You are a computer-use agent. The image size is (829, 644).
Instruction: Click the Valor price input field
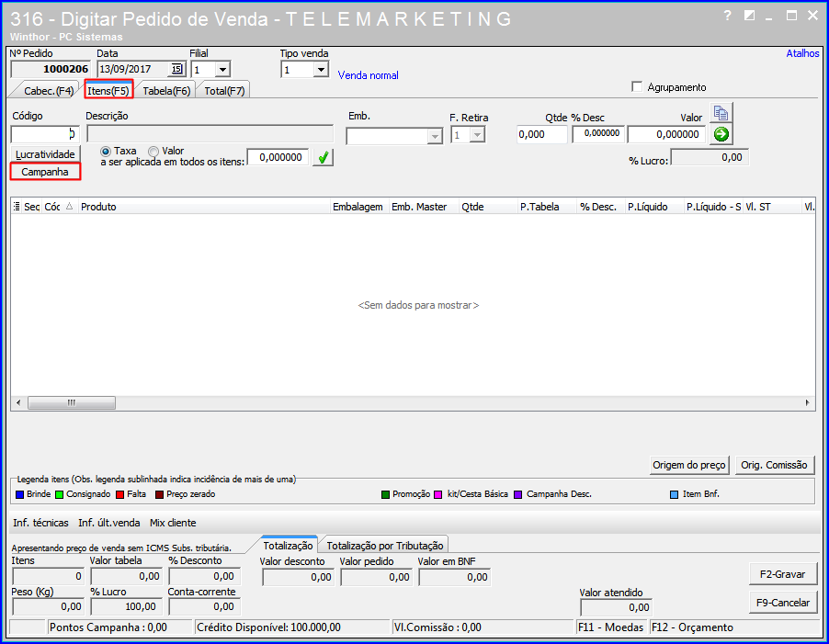pyautogui.click(x=666, y=134)
